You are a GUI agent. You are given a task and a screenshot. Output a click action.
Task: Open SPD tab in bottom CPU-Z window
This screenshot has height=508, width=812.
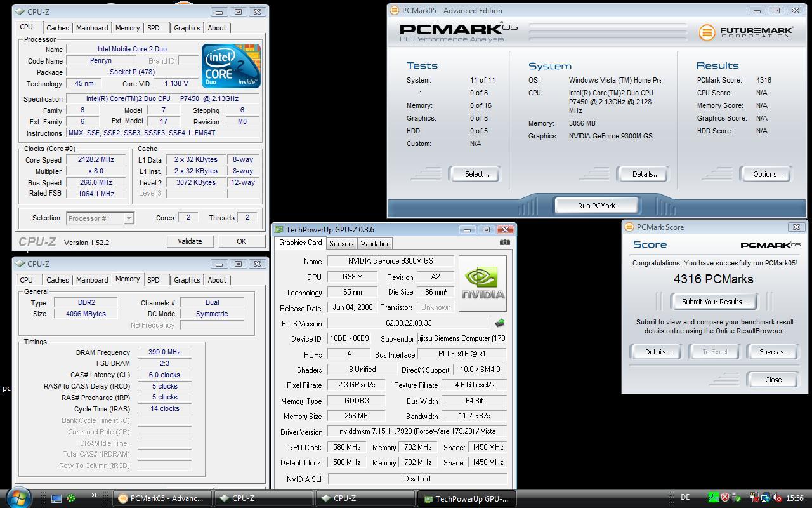[x=154, y=280]
